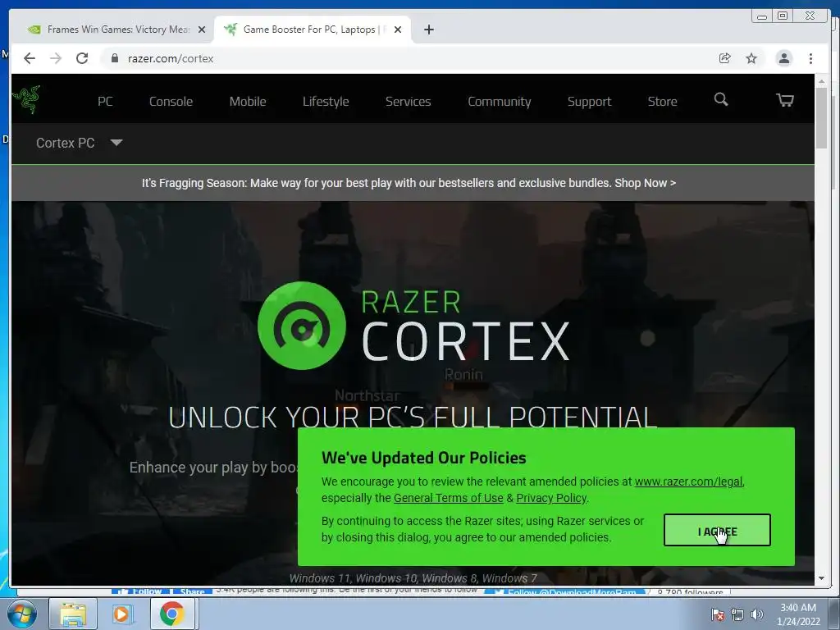Click the address bar URL razer.com/cortex
The width and height of the screenshot is (840, 630).
[x=171, y=58]
